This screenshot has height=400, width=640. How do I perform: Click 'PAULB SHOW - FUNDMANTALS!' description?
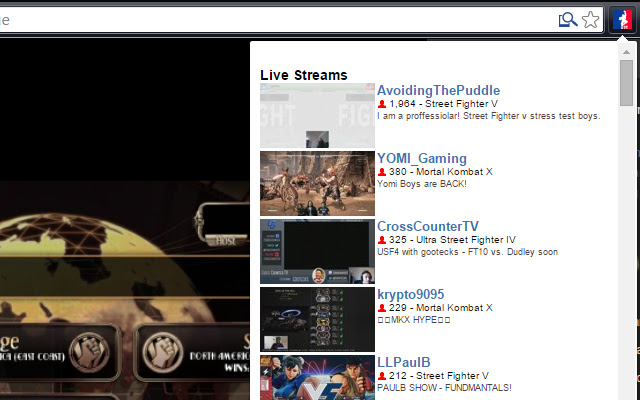[x=444, y=388]
